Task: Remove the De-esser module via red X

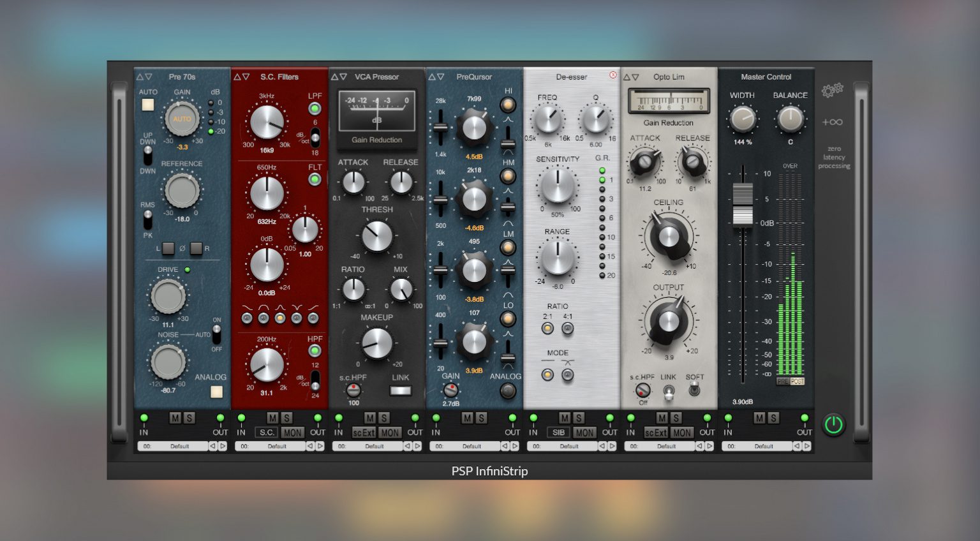Action: coord(613,75)
